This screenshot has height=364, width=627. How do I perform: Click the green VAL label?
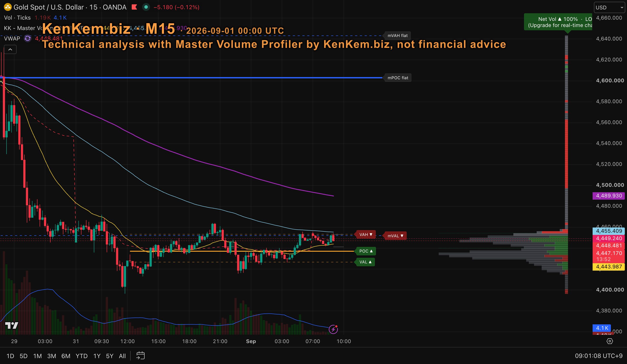[x=365, y=262]
